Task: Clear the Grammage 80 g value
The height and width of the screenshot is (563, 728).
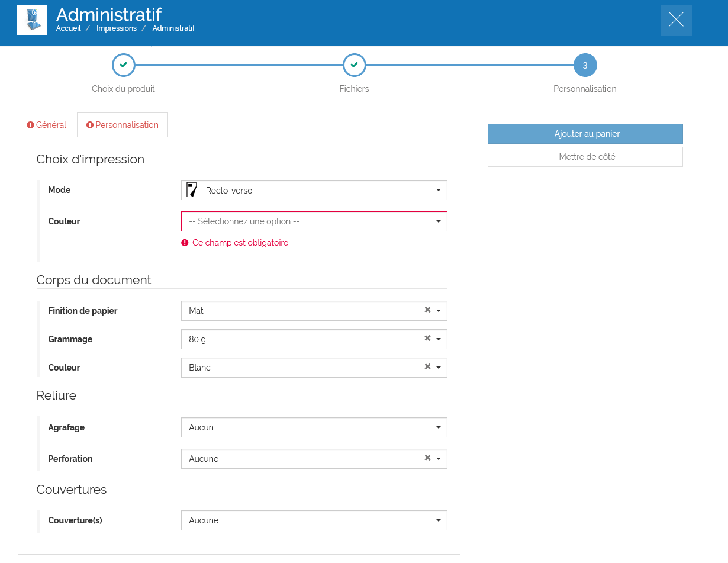Action: pos(427,339)
